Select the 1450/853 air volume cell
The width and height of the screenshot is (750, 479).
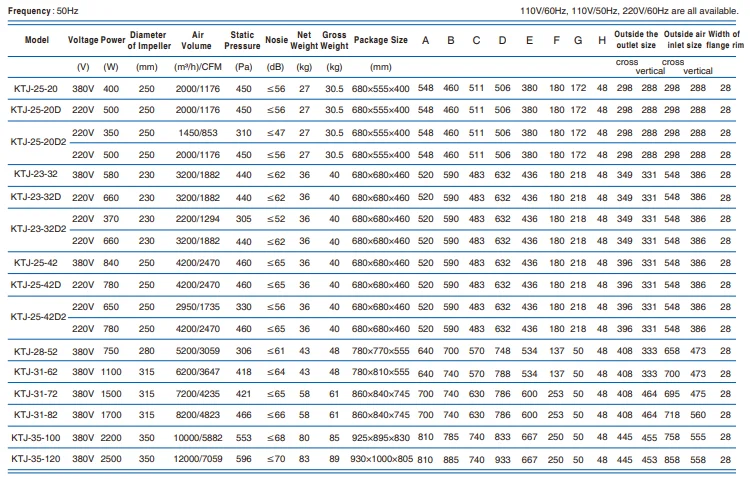point(198,133)
